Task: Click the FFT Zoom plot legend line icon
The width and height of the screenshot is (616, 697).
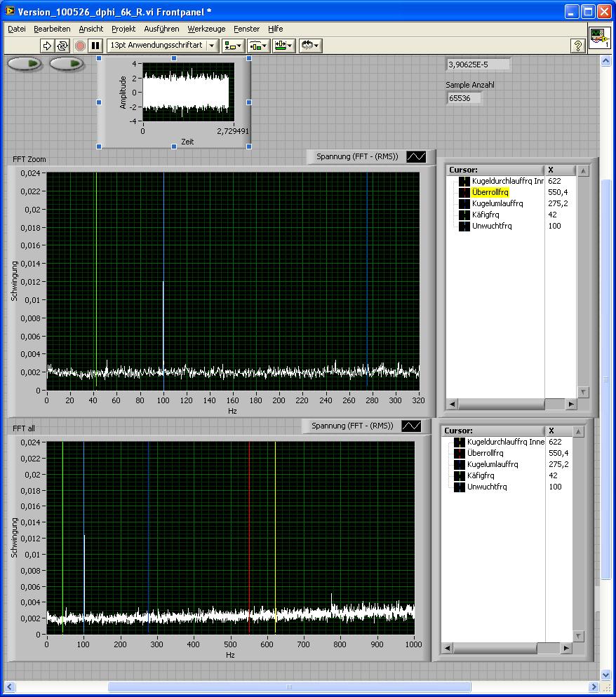Action: [x=416, y=157]
